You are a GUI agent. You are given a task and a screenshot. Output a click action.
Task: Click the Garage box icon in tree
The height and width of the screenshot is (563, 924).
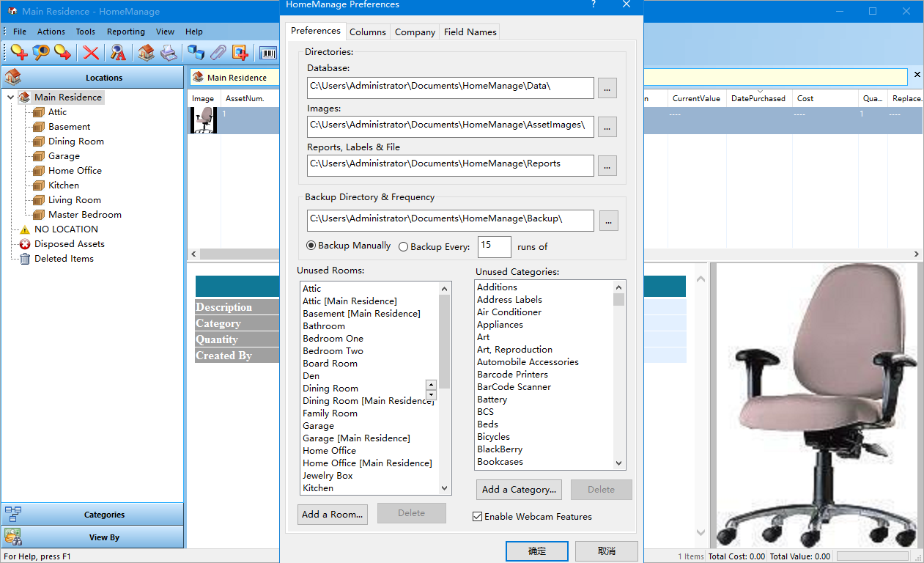(39, 156)
